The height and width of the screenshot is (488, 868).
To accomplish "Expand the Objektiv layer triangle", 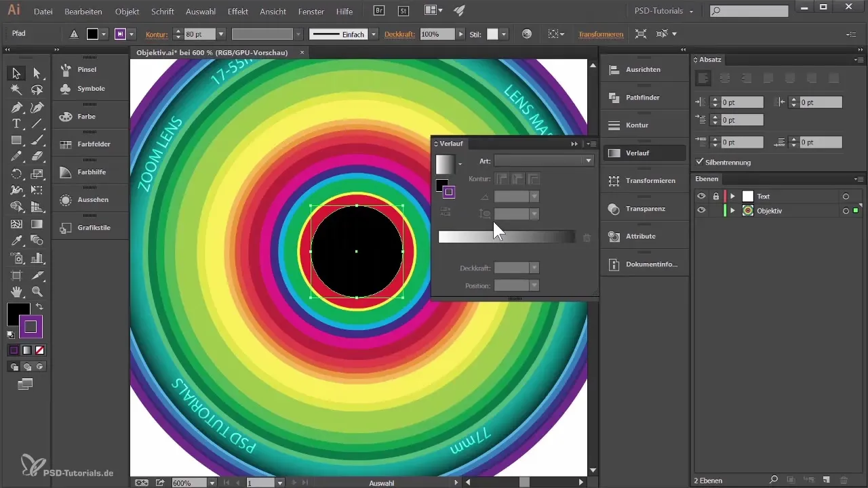I will (732, 211).
